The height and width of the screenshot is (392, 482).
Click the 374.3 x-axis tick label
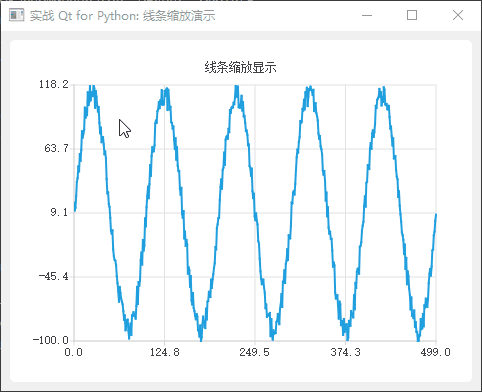click(345, 352)
